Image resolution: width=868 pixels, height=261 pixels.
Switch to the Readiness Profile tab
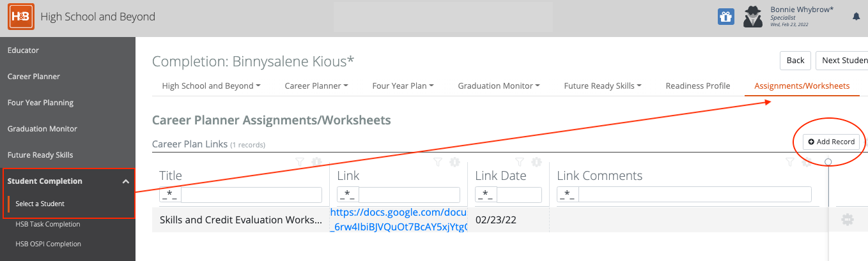click(698, 86)
